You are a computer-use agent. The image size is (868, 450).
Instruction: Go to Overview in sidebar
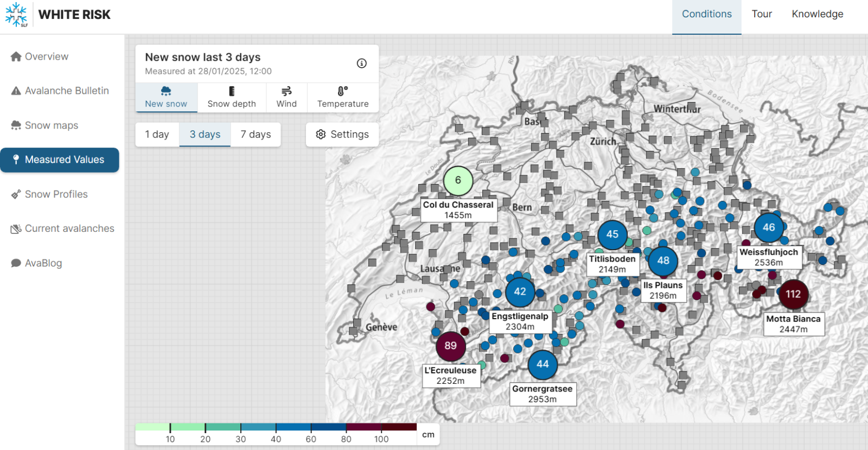[x=60, y=56]
